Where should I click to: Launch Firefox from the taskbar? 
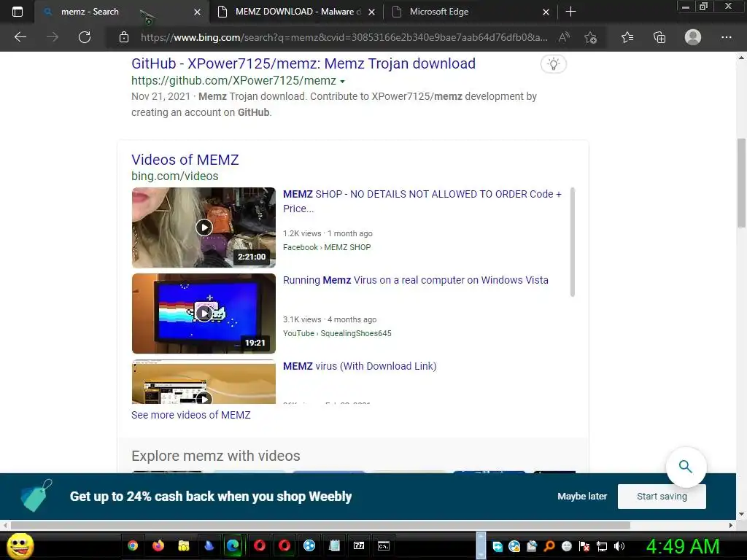tap(158, 545)
